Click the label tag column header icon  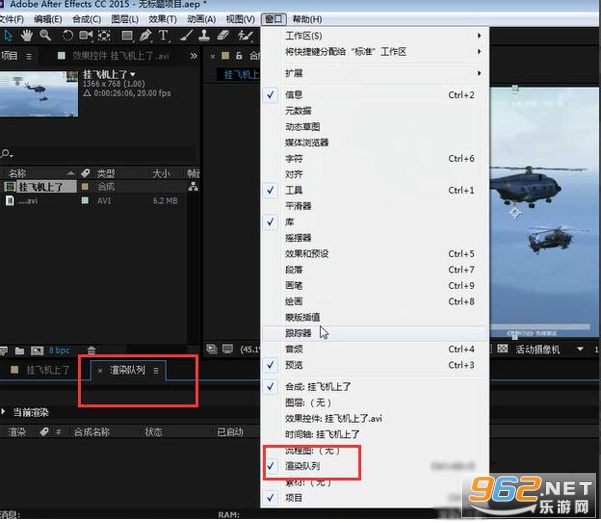tap(85, 173)
